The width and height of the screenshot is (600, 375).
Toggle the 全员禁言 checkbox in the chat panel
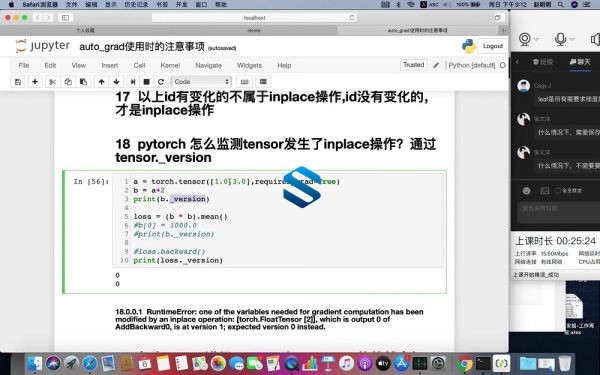tap(558, 191)
